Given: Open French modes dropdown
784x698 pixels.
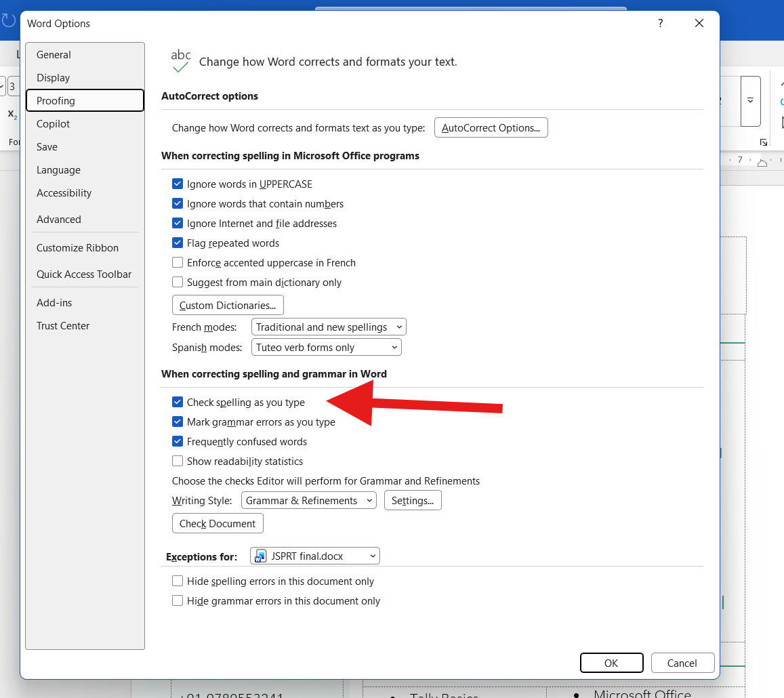Looking at the screenshot, I should pyautogui.click(x=329, y=327).
